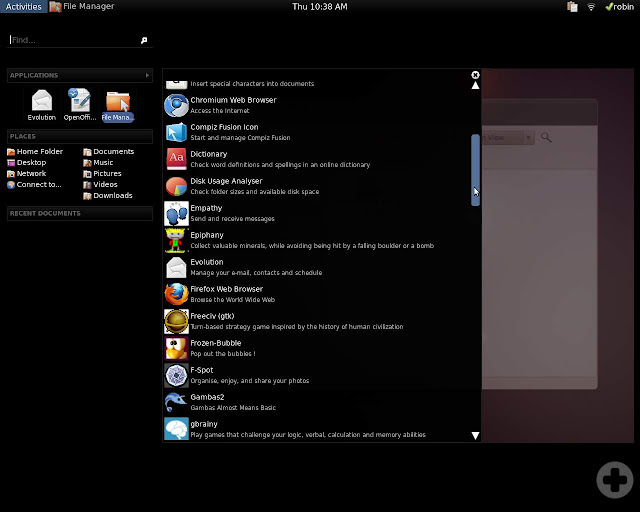Click 'Pop out the bubbles !' description
Viewport: 640px width, 512px height.
[223, 354]
